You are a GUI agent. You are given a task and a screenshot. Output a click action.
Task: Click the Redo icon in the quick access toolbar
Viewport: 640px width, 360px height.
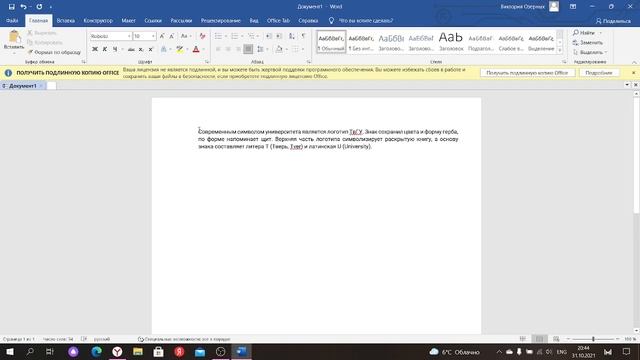[x=39, y=7]
